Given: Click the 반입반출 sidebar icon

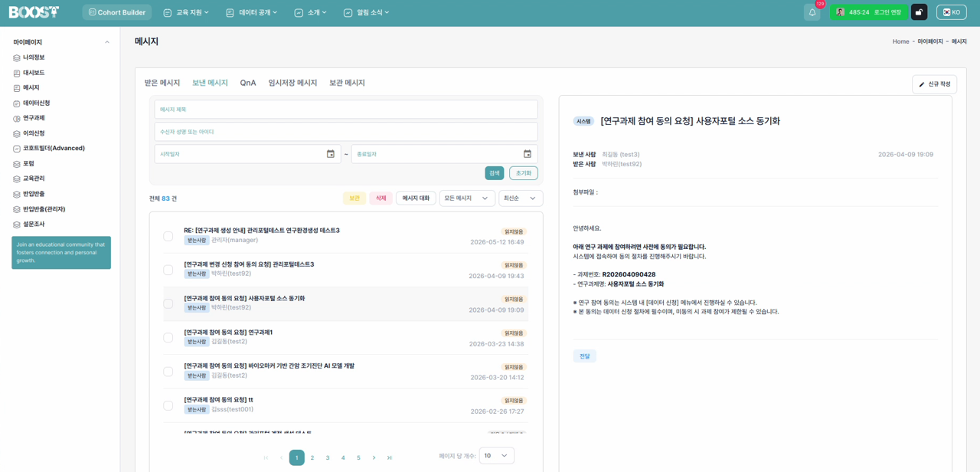Looking at the screenshot, I should pos(17,195).
